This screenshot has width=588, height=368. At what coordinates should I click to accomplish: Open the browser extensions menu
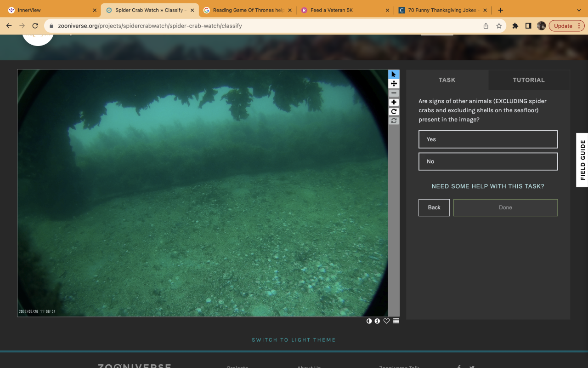click(515, 26)
